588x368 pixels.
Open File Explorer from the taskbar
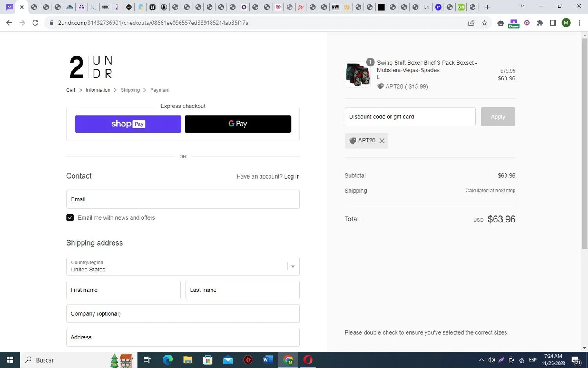188,359
